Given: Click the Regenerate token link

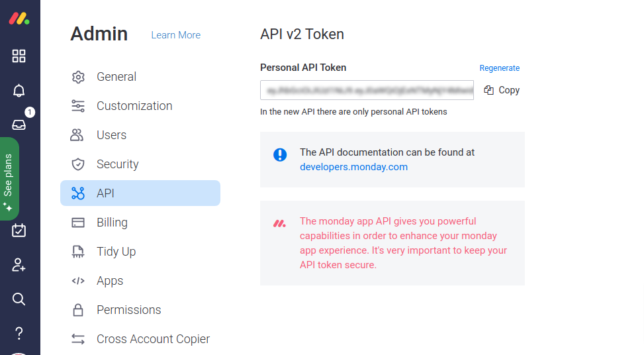Looking at the screenshot, I should click(x=500, y=68).
